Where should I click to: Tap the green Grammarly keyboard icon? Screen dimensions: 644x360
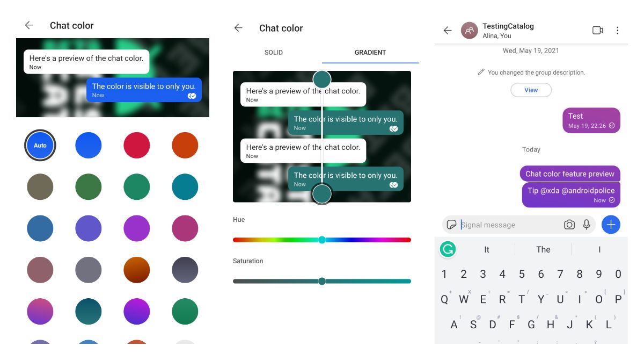[x=448, y=249]
